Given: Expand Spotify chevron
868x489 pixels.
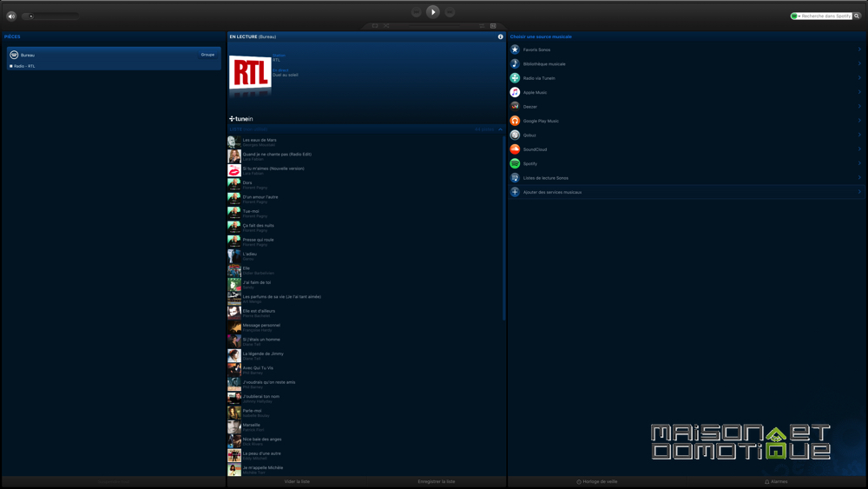Looking at the screenshot, I should point(859,163).
